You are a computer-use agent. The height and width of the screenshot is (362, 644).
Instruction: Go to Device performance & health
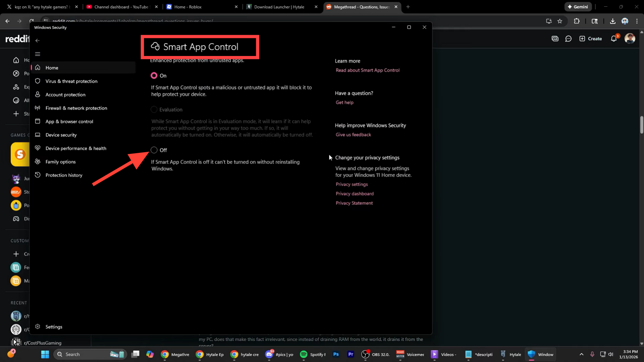(76, 148)
